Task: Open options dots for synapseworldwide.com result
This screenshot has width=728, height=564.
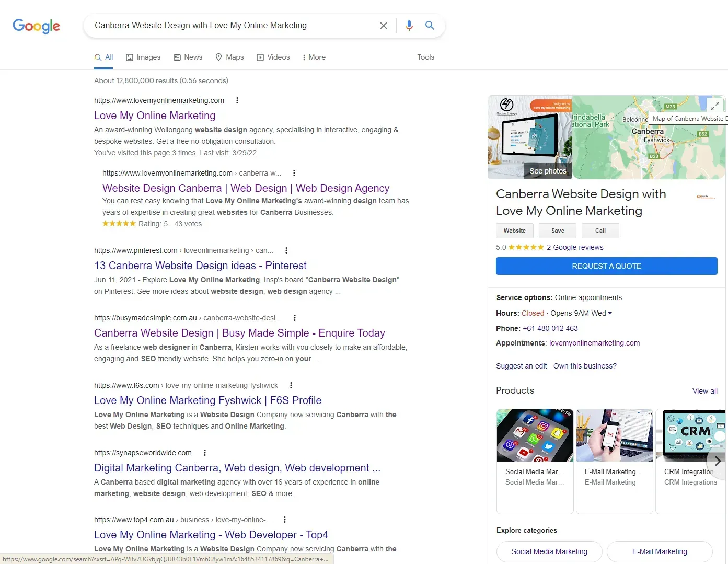Action: tap(205, 453)
